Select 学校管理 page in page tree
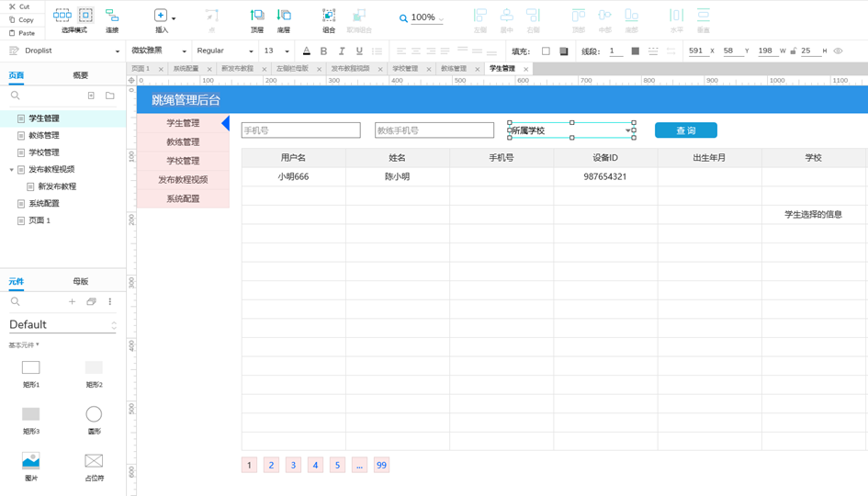 click(44, 152)
